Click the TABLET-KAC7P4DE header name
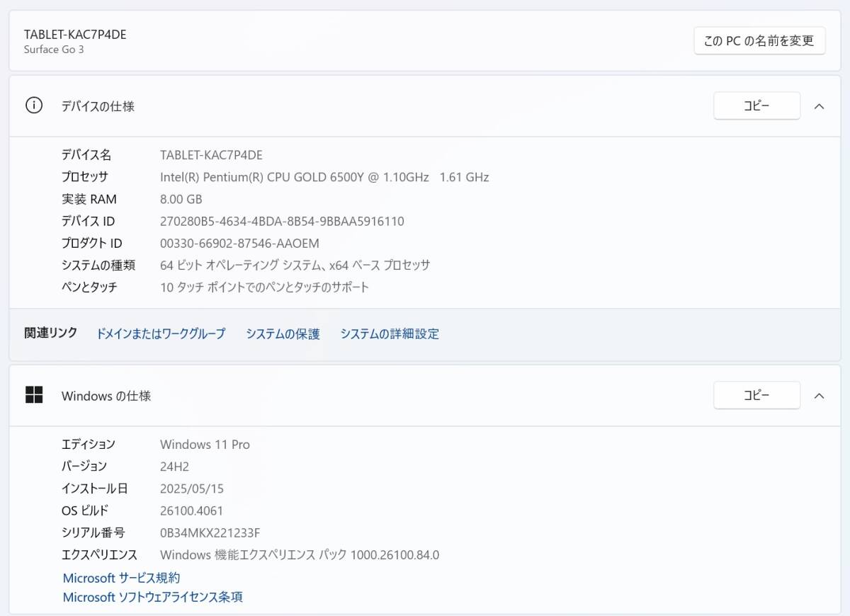 coord(75,34)
